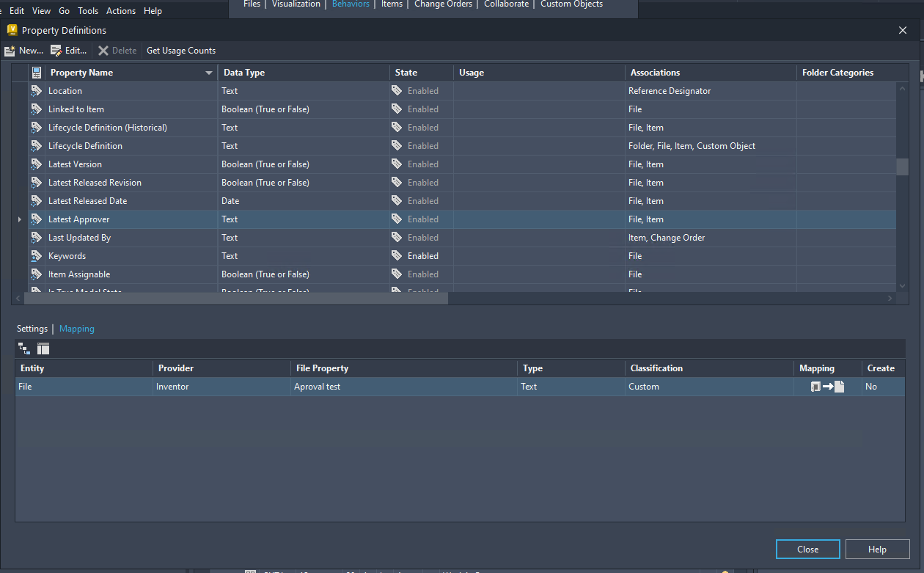Switch to the Mapping tab

click(x=77, y=329)
